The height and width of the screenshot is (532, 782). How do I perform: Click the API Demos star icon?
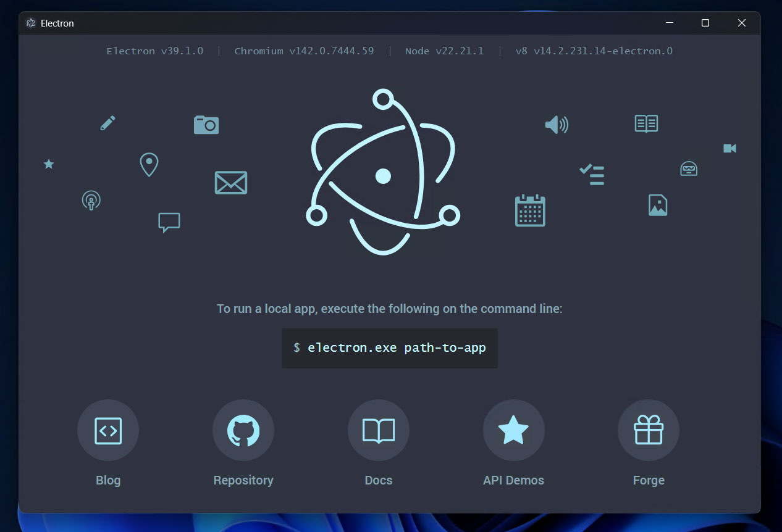pos(513,430)
